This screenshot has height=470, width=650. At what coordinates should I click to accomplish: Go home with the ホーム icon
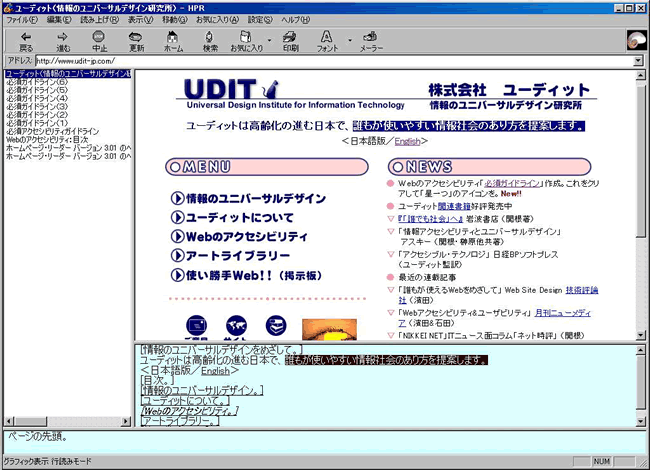click(x=173, y=42)
